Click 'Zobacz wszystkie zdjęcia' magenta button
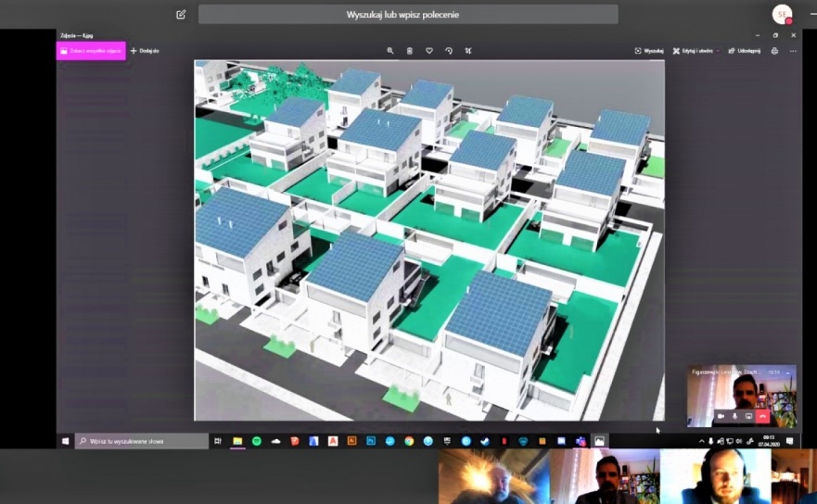This screenshot has width=817, height=504. click(91, 51)
